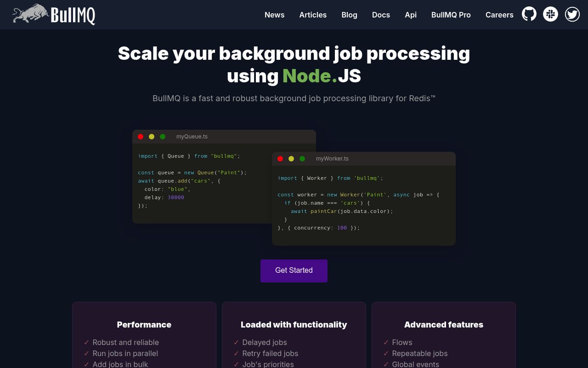Click 'Repeatable jobs' list item
This screenshot has width=588, height=368.
(x=420, y=353)
